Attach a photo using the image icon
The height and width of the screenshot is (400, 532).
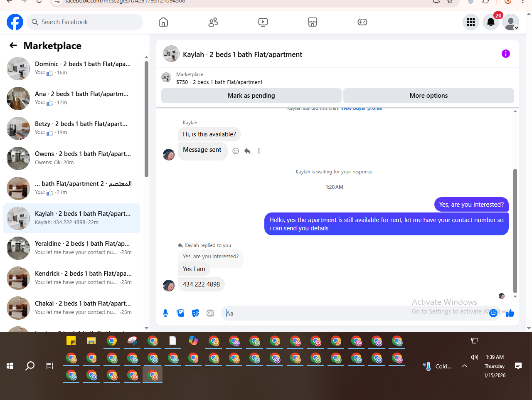[180, 313]
